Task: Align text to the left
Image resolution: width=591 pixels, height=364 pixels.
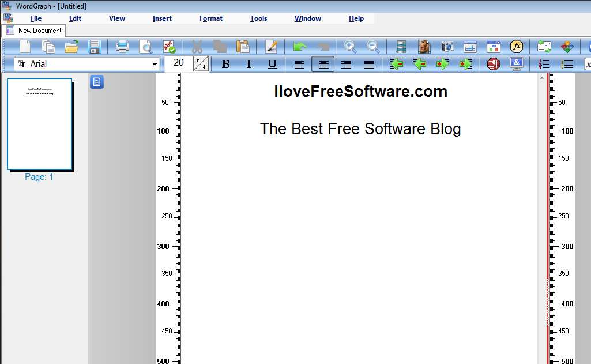Action: click(x=299, y=64)
